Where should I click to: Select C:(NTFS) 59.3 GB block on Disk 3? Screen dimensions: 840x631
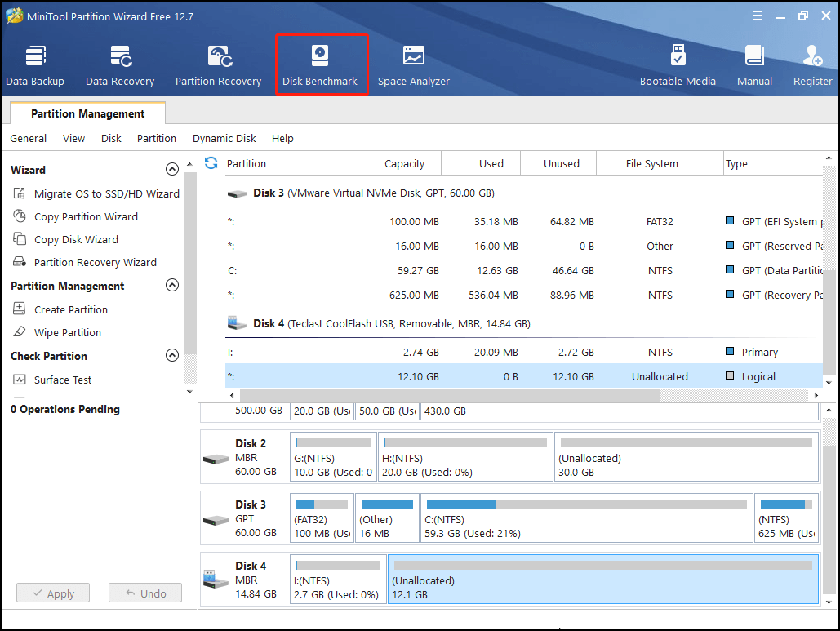(587, 518)
